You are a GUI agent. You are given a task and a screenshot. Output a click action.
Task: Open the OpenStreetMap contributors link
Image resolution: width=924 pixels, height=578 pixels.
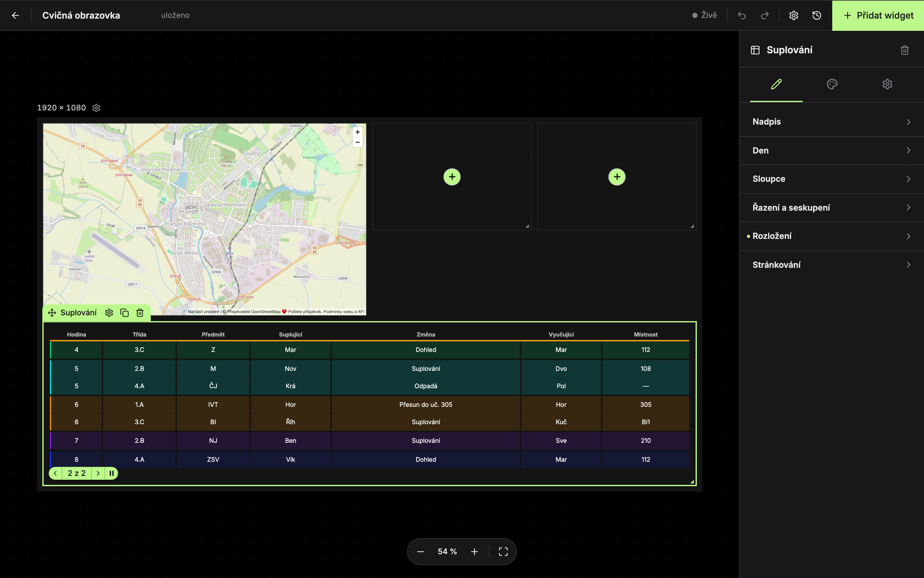(x=253, y=311)
